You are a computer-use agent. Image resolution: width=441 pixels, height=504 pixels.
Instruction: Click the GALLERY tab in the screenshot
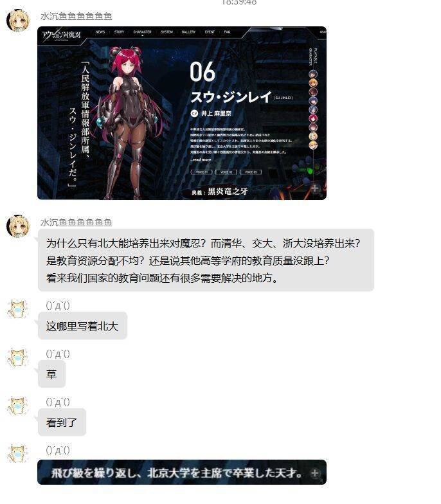tap(188, 32)
